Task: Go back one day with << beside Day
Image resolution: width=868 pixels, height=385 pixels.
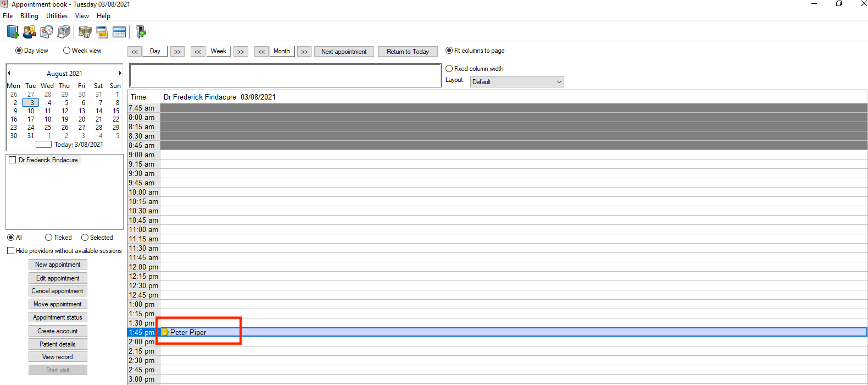Action: [x=135, y=52]
